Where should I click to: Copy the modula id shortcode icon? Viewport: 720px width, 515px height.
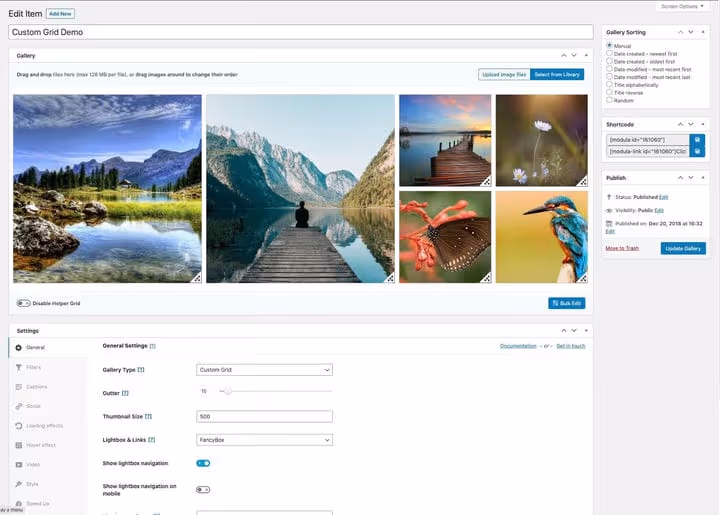(x=697, y=140)
